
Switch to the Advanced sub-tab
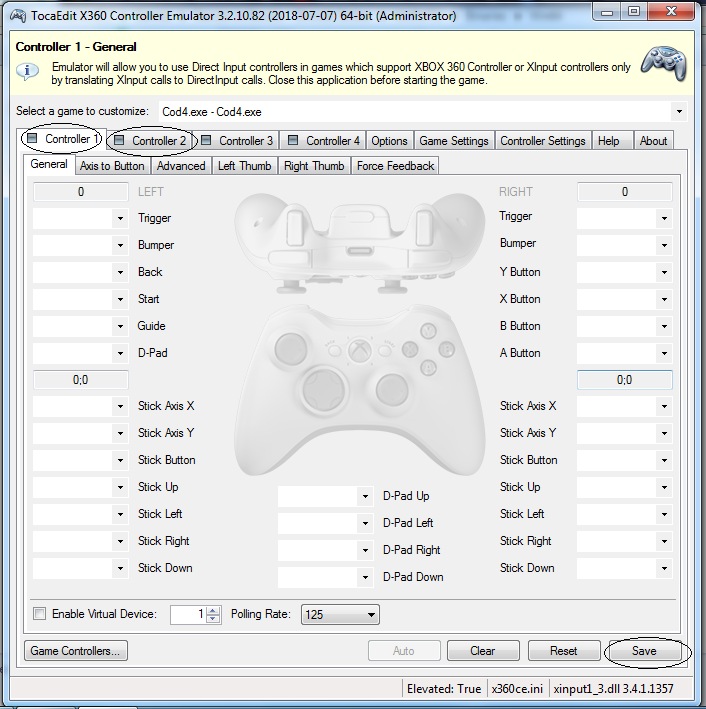181,166
